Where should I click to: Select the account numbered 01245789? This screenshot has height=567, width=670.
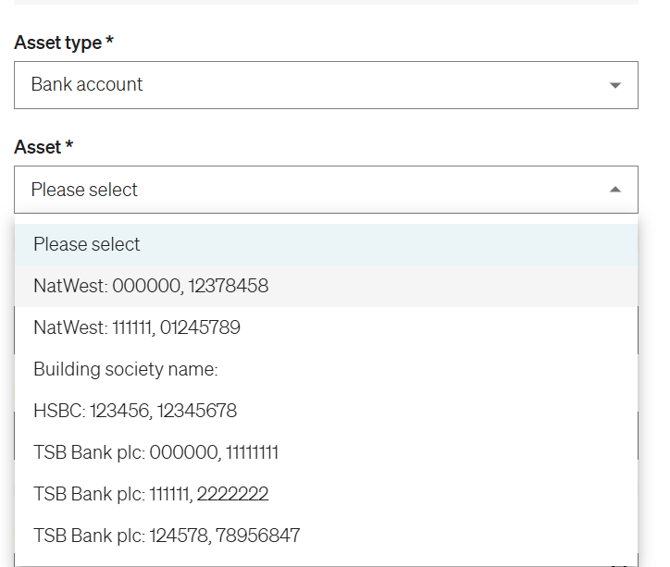pos(137,328)
